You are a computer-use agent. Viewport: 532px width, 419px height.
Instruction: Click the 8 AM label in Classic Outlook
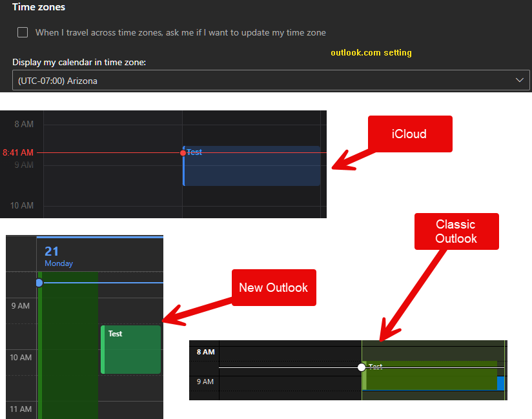click(x=205, y=352)
